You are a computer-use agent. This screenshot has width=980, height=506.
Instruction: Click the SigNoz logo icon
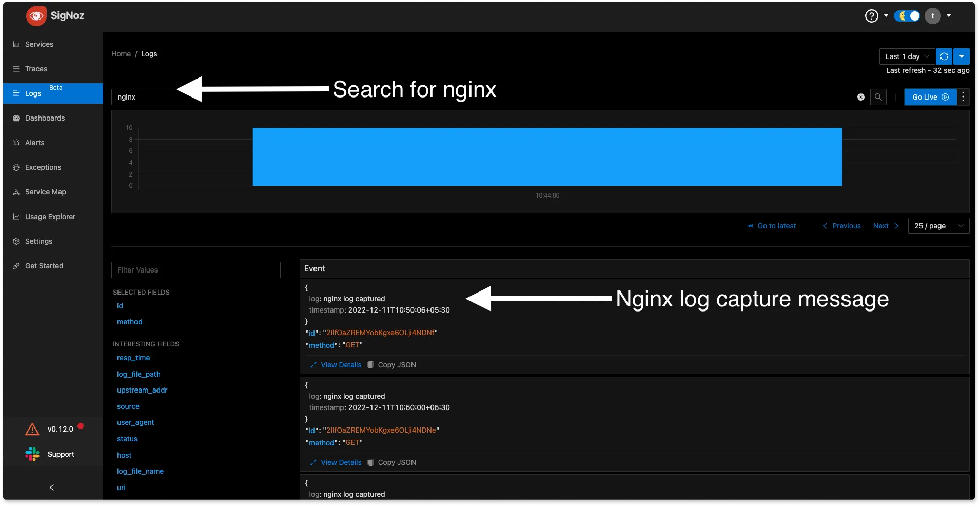(x=36, y=16)
